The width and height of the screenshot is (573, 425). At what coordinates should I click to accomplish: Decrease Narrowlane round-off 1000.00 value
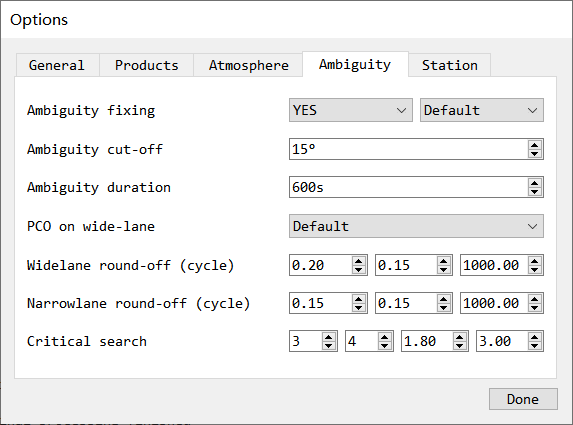535,307
